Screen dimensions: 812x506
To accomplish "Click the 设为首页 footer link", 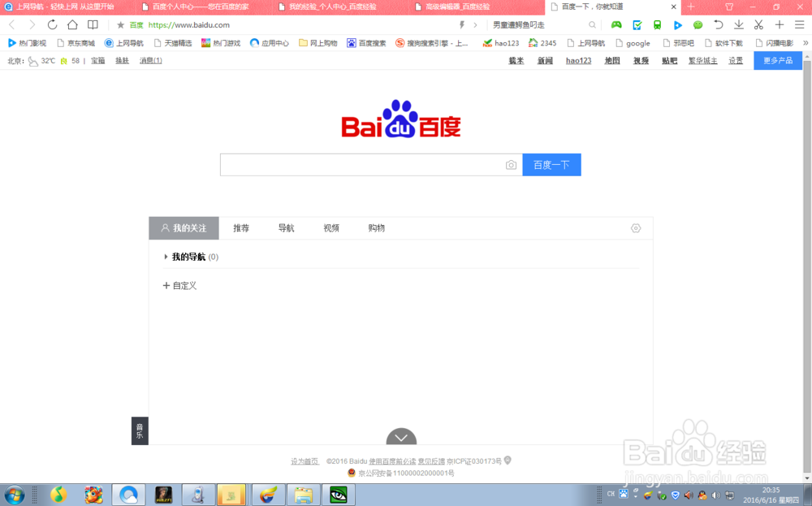I will (x=304, y=461).
